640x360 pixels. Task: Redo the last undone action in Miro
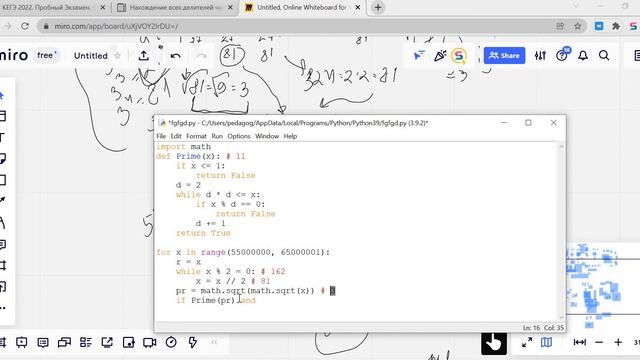[201, 56]
